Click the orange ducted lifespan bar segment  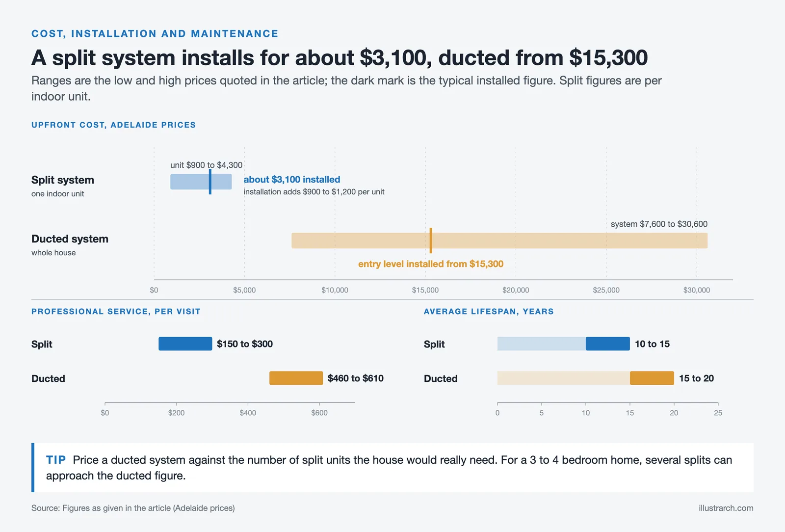(652, 378)
